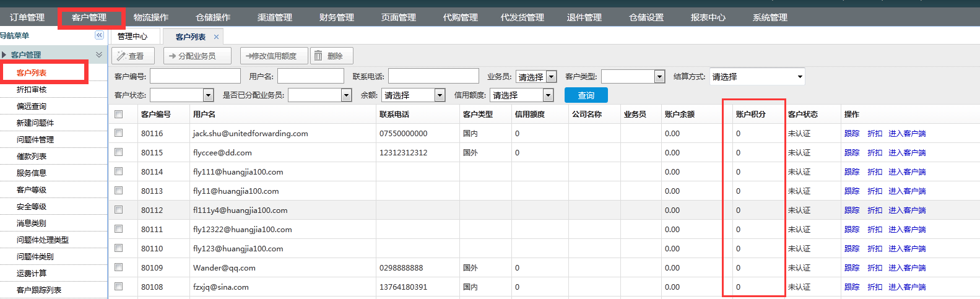Select 催款列表 in the sidebar
The image size is (980, 299).
(32, 157)
